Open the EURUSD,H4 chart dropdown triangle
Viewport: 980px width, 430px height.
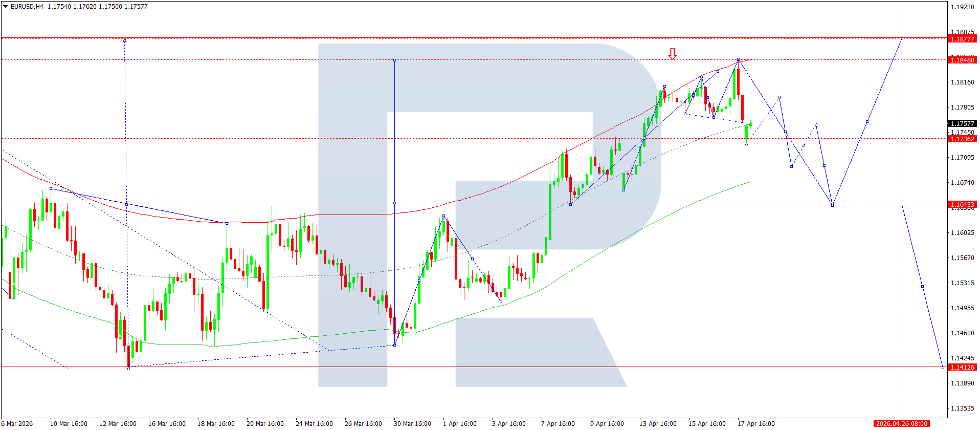[5, 7]
